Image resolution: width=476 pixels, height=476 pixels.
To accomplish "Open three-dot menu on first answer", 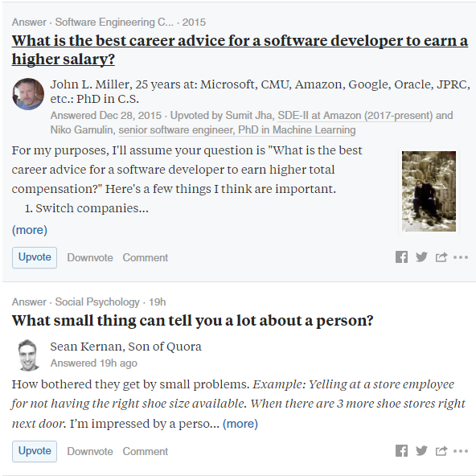I will coord(461,257).
